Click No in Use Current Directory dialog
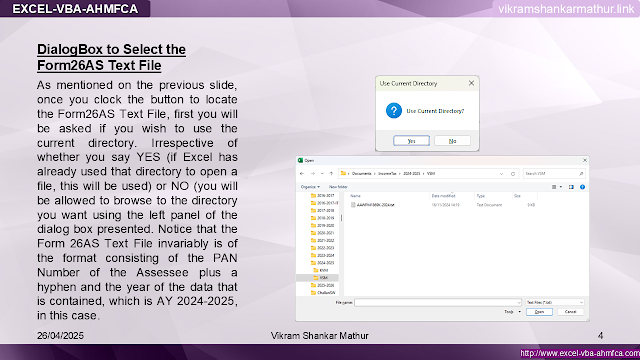 [x=452, y=141]
